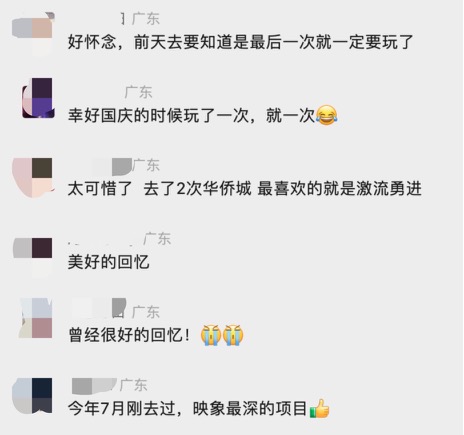Select the comment text 曾经很好的回忆！
This screenshot has width=464, height=435.
pyautogui.click(x=129, y=335)
